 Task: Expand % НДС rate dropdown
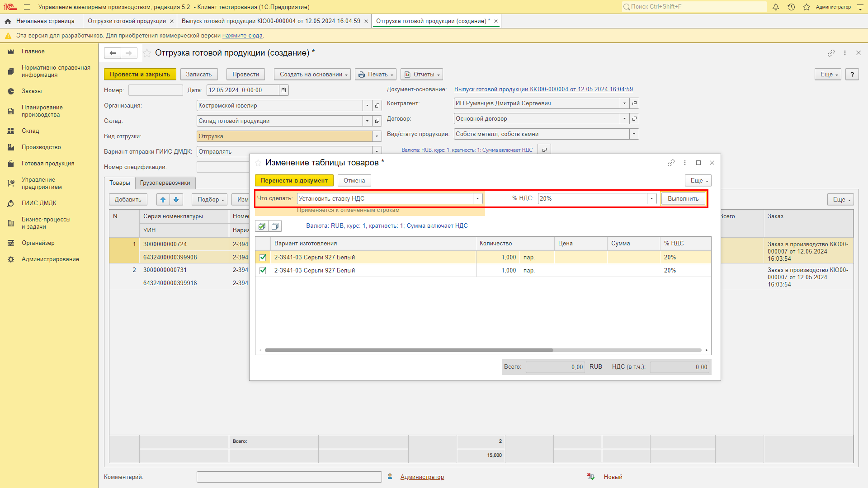pos(651,198)
